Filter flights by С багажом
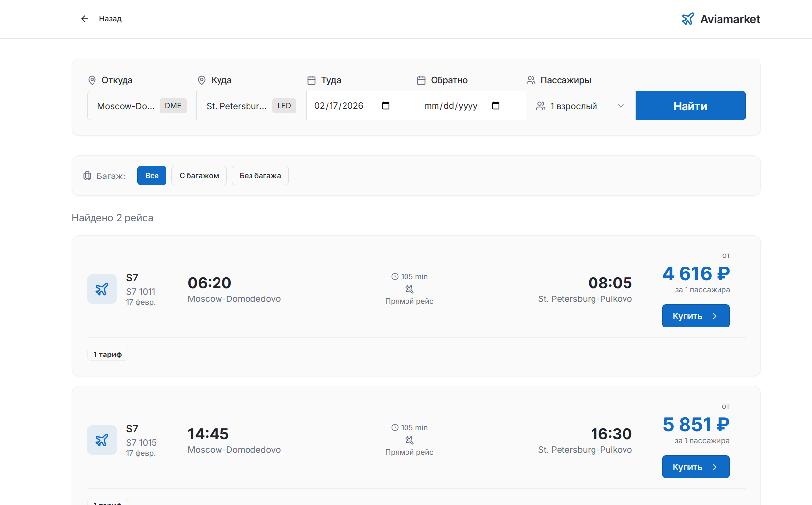The image size is (812, 505). tap(199, 176)
